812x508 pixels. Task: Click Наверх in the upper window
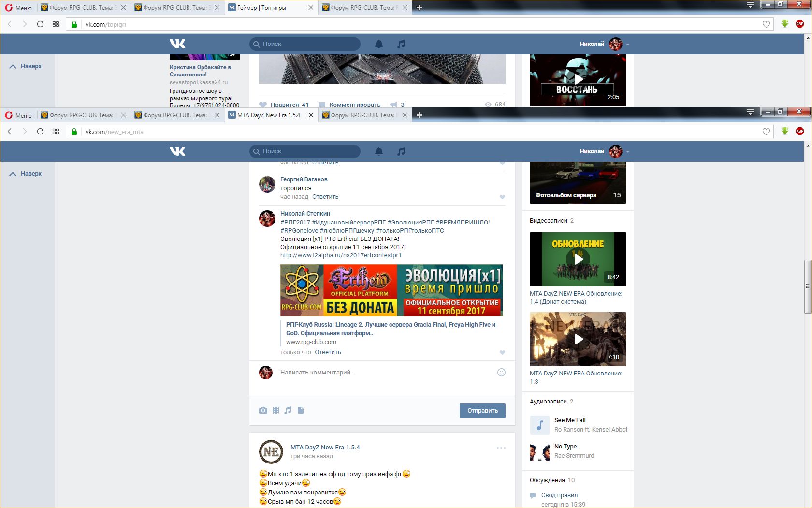tap(26, 66)
